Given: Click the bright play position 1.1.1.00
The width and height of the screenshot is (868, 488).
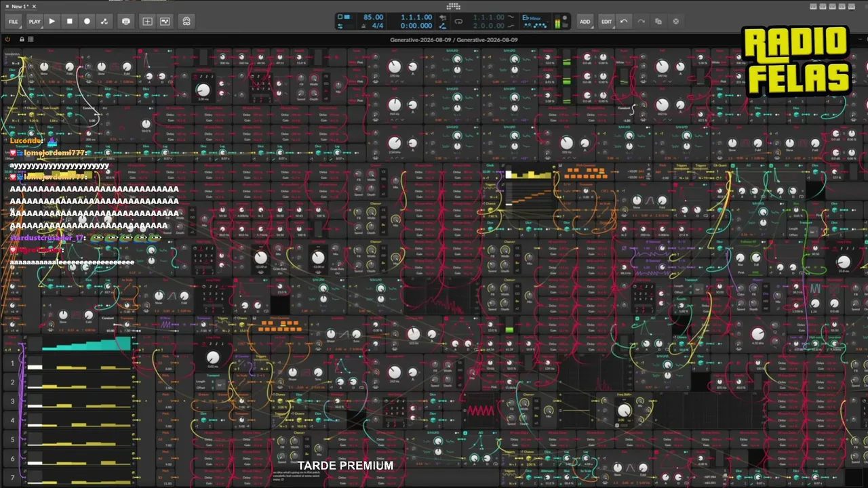Looking at the screenshot, I should click(416, 17).
